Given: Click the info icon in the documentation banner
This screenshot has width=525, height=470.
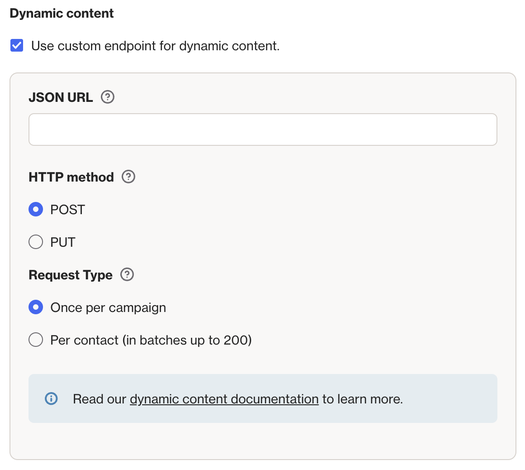Looking at the screenshot, I should pyautogui.click(x=51, y=399).
